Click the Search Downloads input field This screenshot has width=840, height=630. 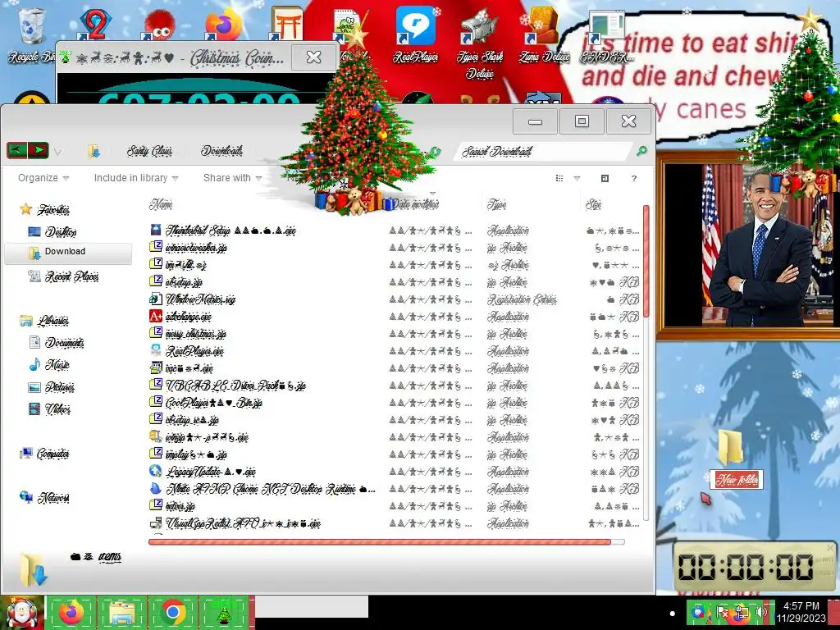tap(544, 151)
